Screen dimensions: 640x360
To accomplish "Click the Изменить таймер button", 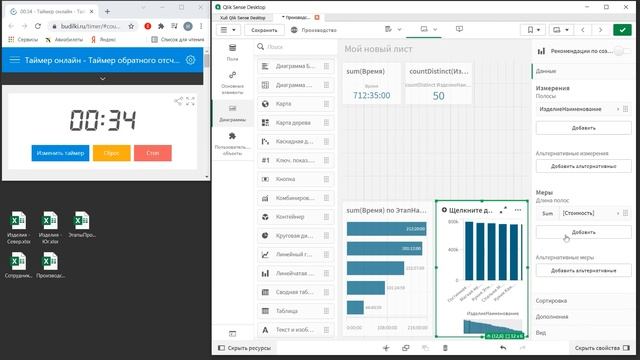I will pos(60,153).
